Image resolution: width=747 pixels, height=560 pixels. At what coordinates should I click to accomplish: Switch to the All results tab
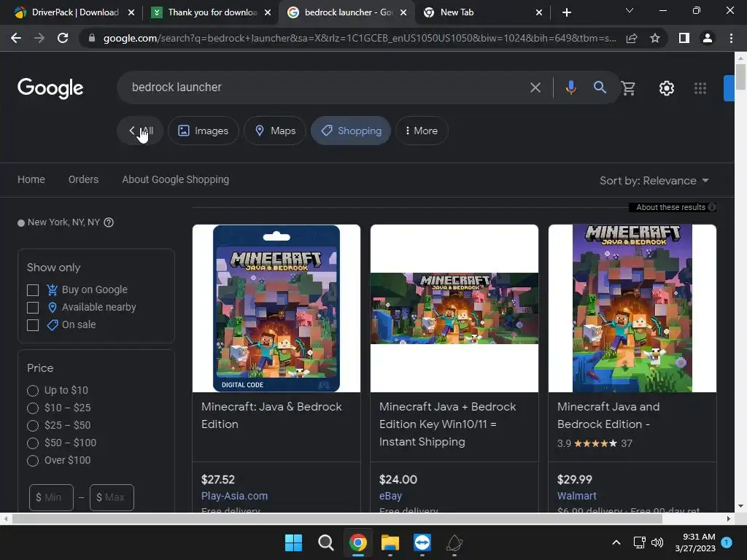(x=140, y=131)
